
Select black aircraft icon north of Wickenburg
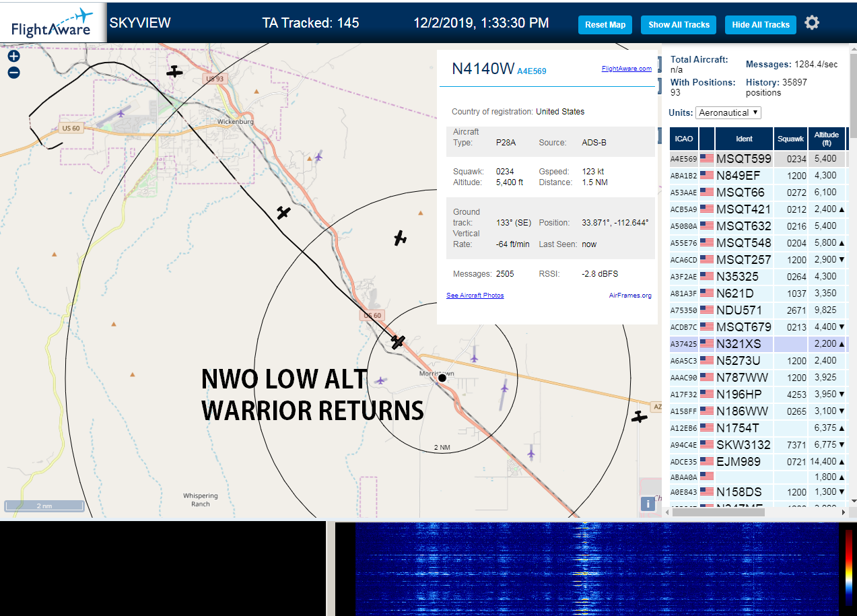(x=174, y=71)
